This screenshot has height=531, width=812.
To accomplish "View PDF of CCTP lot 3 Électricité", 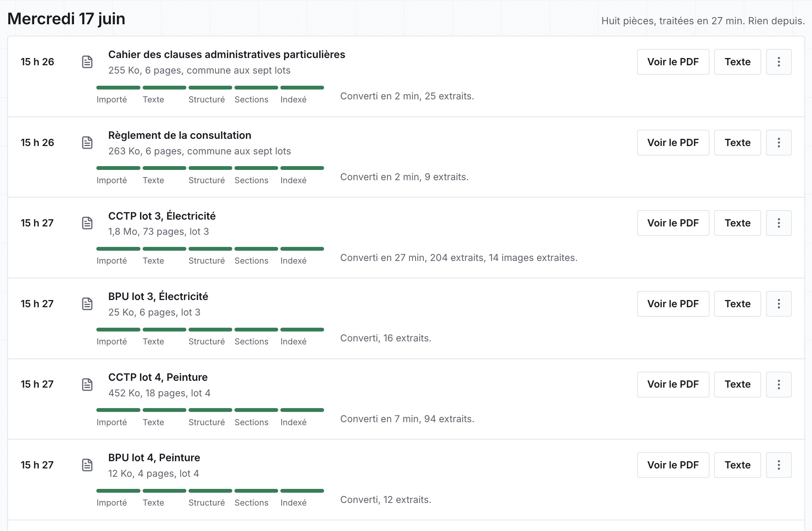I will [x=673, y=223].
